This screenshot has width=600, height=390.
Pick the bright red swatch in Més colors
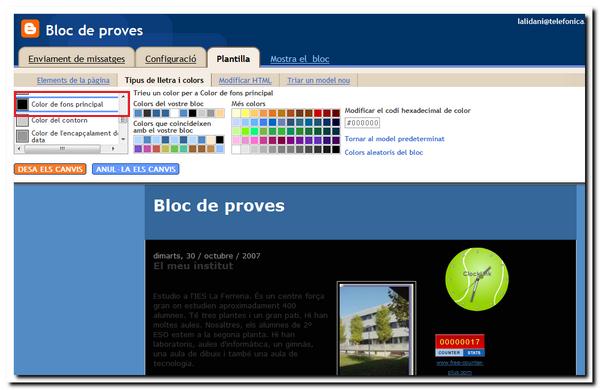(x=318, y=113)
